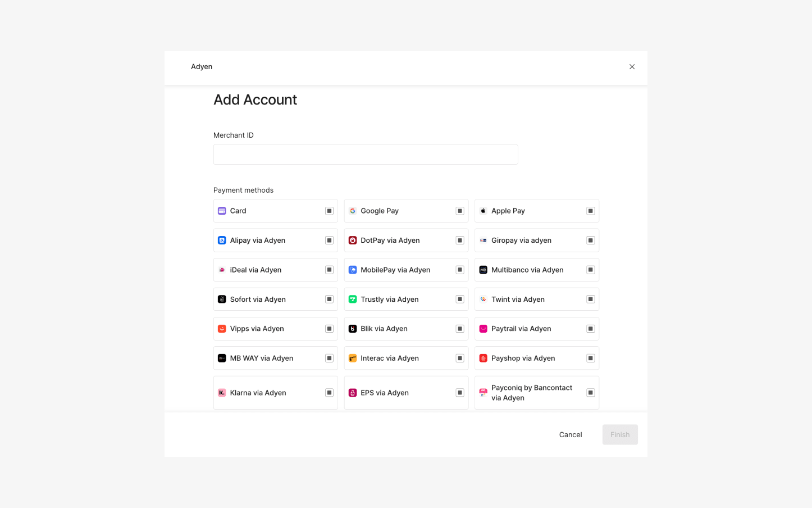Viewport: 812px width, 508px height.
Task: Enable Klarna via Adyen checkbox
Action: click(330, 393)
